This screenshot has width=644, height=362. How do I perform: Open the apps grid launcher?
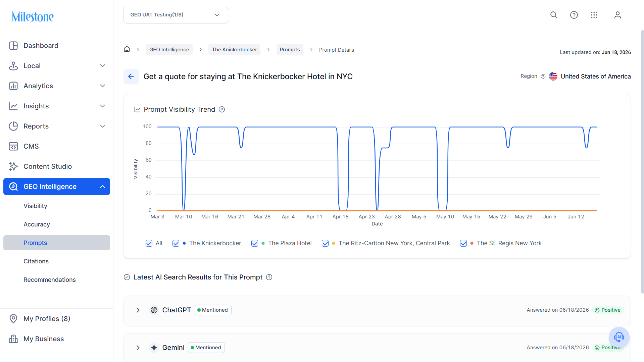click(594, 15)
